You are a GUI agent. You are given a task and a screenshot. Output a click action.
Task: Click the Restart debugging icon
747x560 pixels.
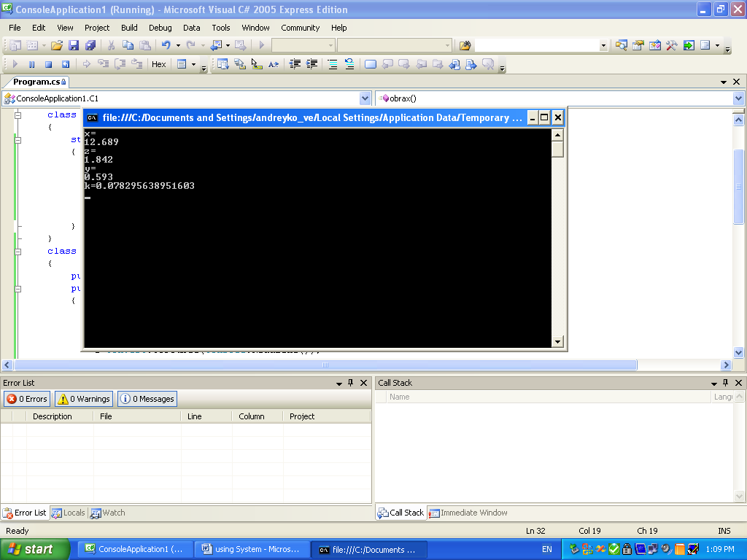pyautogui.click(x=65, y=64)
